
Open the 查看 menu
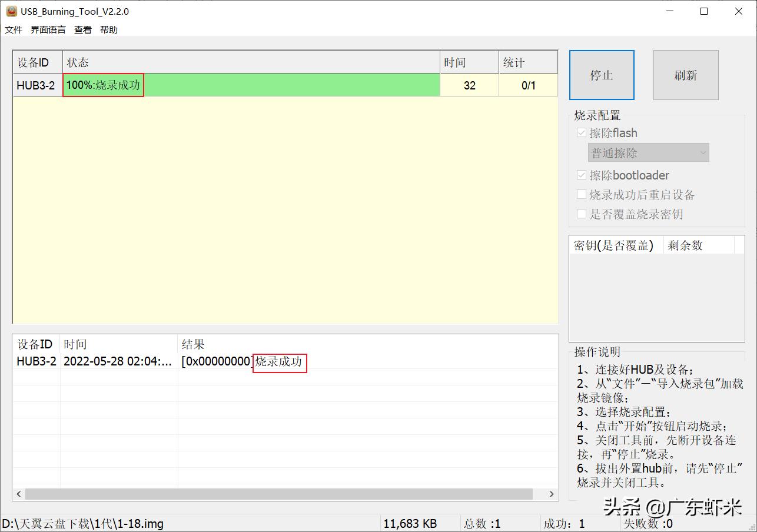pos(82,29)
